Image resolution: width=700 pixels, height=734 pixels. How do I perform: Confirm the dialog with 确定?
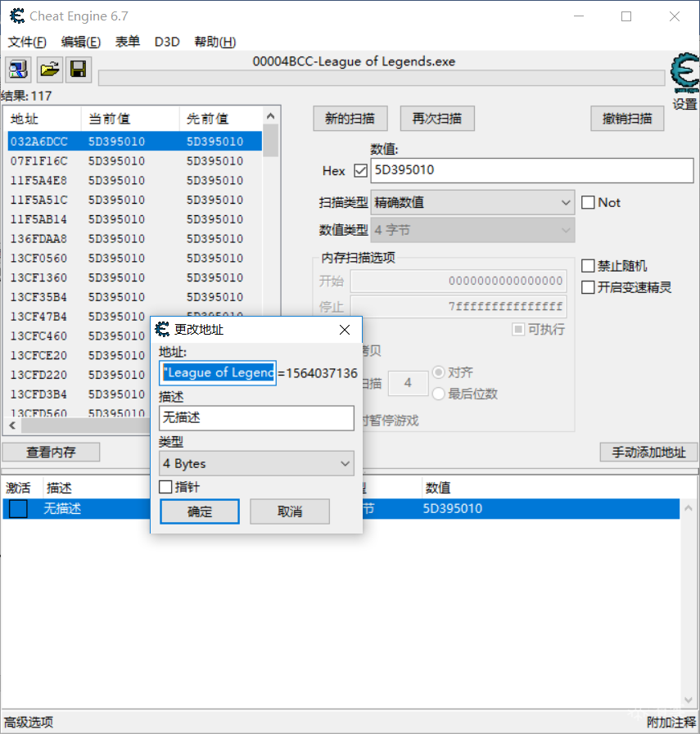(x=200, y=511)
